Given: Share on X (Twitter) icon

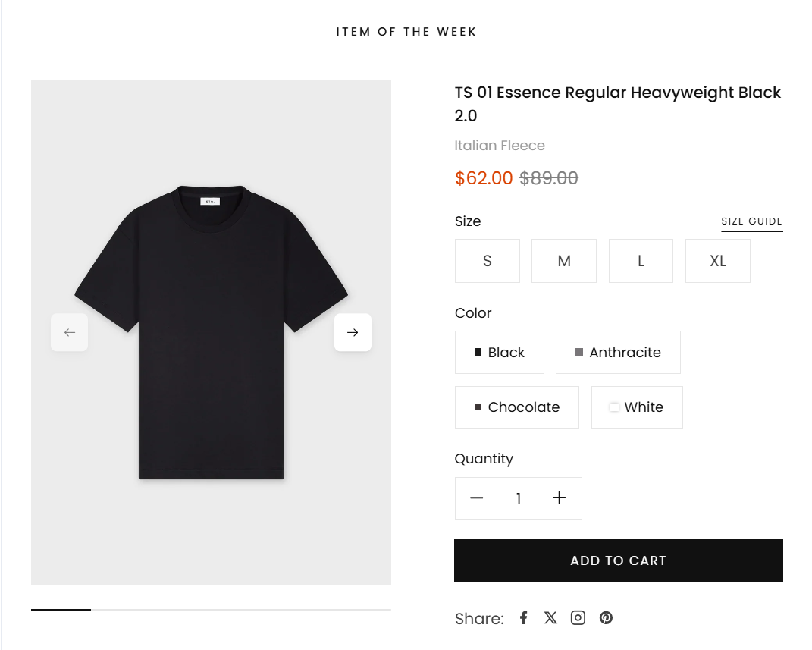Looking at the screenshot, I should click(550, 617).
